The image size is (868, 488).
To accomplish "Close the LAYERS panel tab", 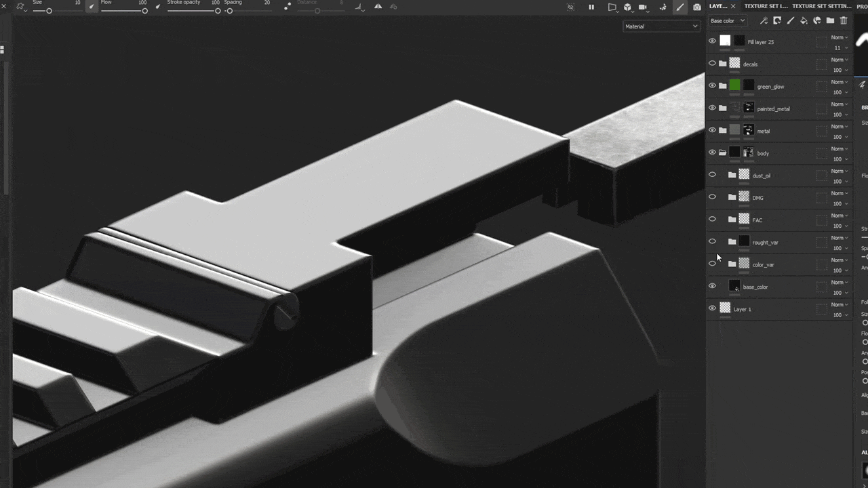I will (733, 6).
